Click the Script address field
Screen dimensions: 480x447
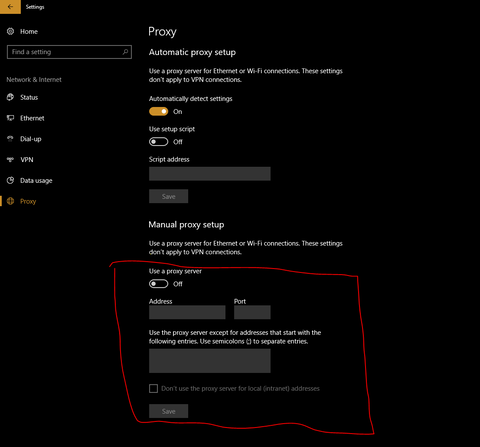(x=210, y=174)
